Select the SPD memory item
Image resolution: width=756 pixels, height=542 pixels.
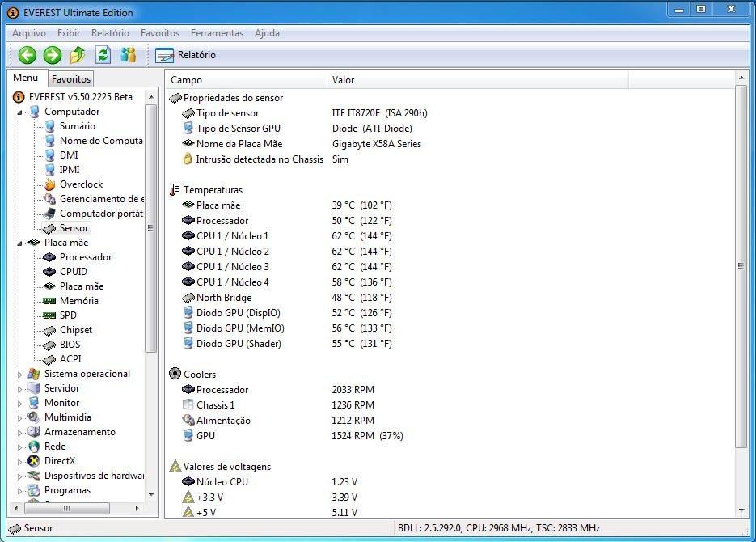tap(68, 315)
